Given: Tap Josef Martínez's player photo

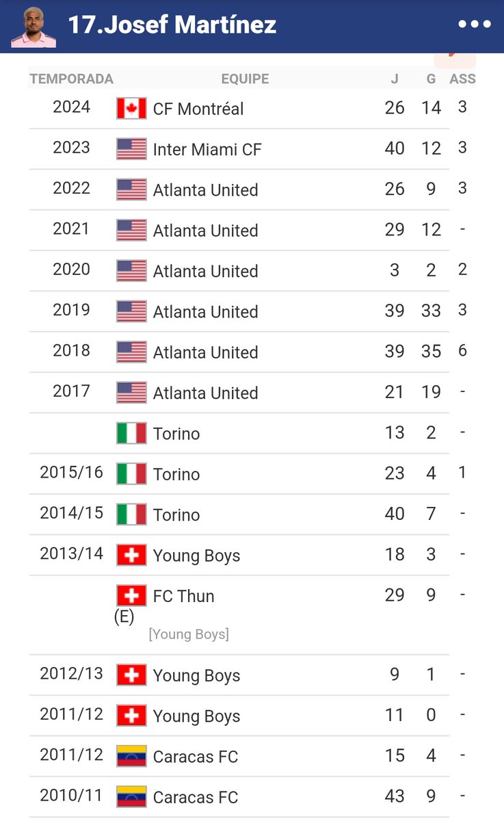Looking at the screenshot, I should click(x=33, y=27).
